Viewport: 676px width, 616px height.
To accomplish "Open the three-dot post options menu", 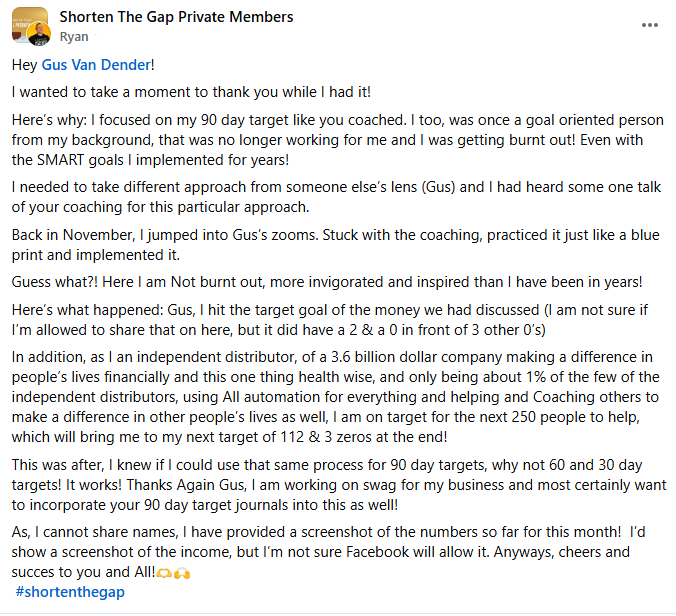I will pyautogui.click(x=649, y=25).
